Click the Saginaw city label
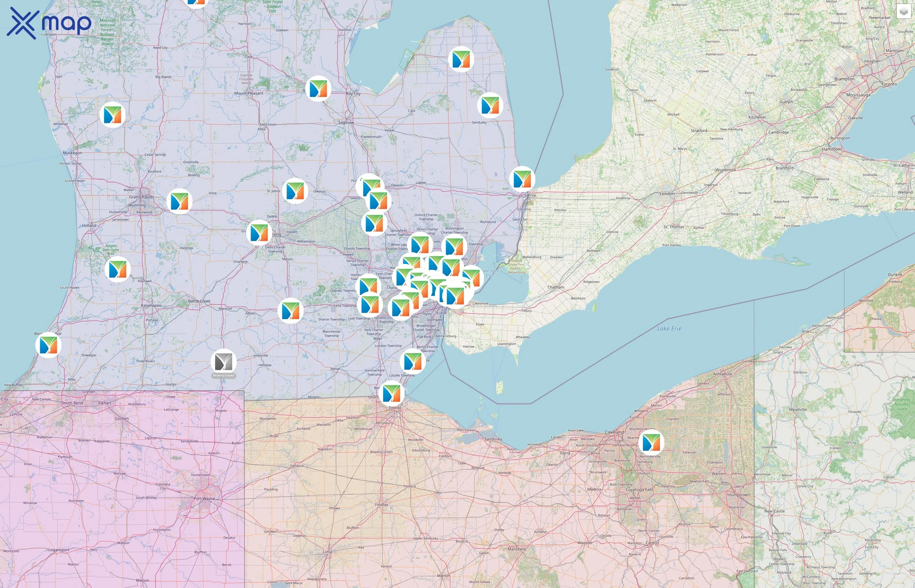Image resolution: width=915 pixels, height=588 pixels. click(x=346, y=122)
